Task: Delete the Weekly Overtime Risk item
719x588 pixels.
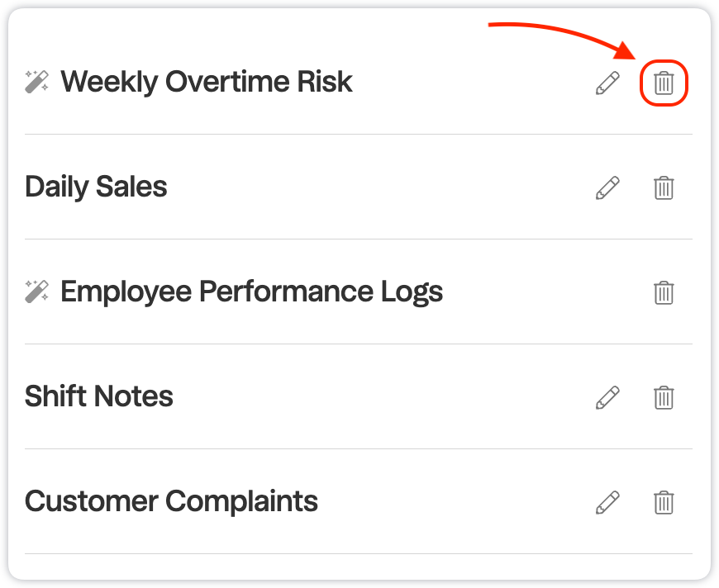Action: (x=664, y=83)
